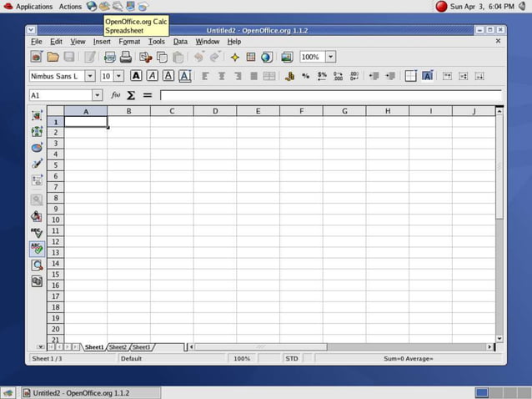Switch to the Sheet2 tab
Image resolution: width=532 pixels, height=399 pixels.
(118, 347)
